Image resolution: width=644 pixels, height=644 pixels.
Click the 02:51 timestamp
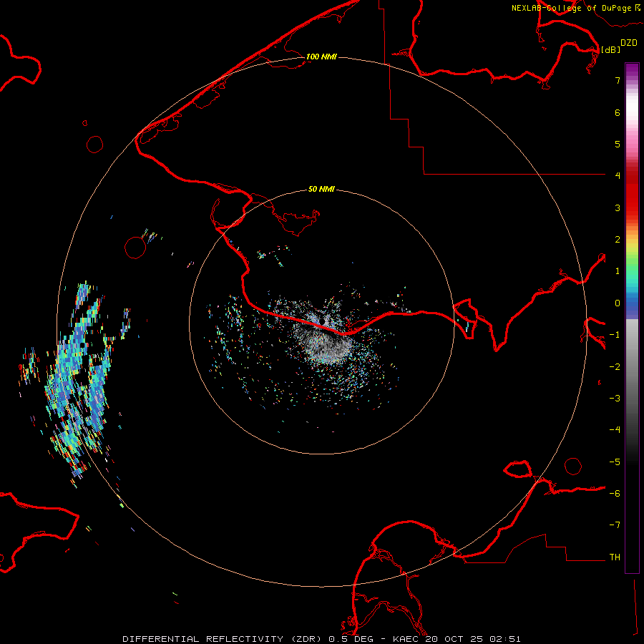pyautogui.click(x=506, y=639)
